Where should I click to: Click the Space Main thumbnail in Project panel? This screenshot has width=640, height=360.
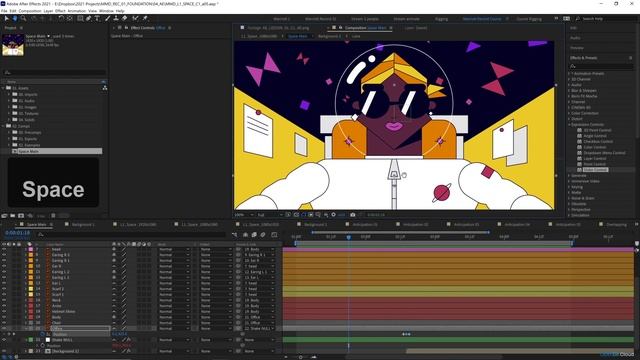click(x=13, y=45)
